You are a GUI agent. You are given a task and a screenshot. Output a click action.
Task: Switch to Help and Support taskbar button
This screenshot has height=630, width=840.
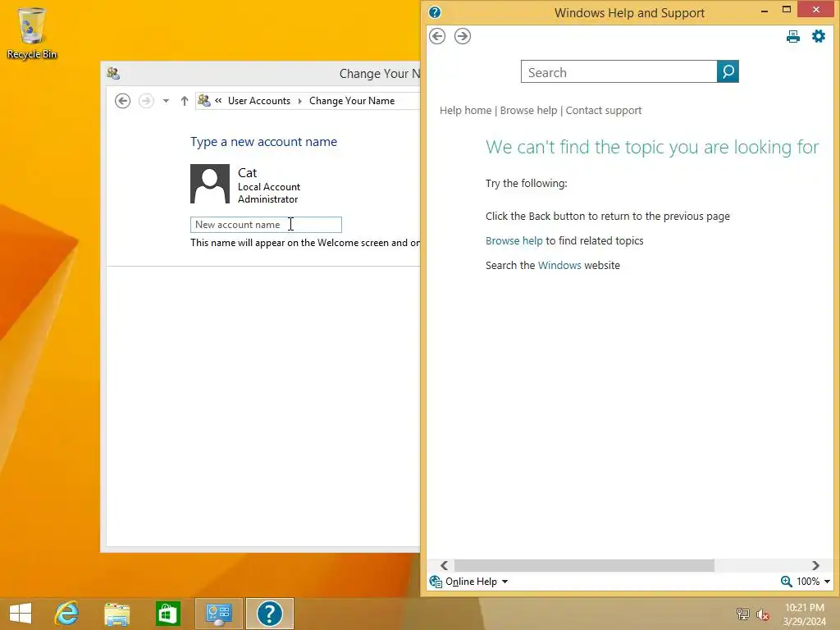point(269,614)
